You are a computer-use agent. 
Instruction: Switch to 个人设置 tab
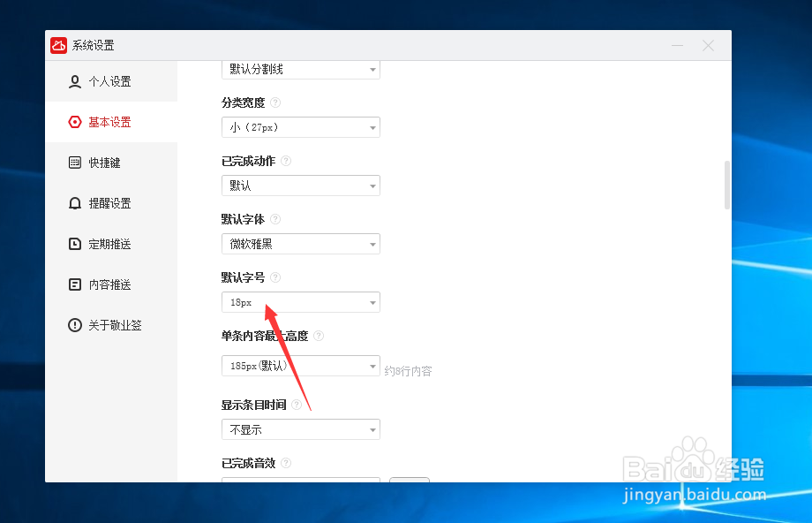111,81
